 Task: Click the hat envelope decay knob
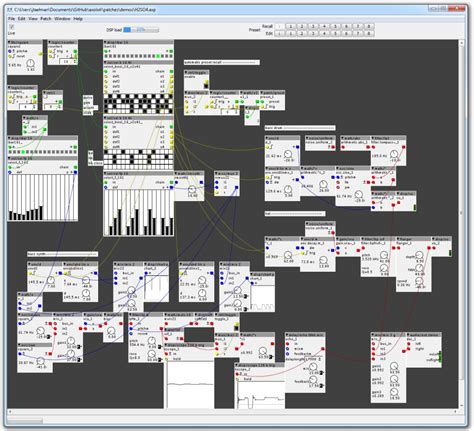[x=323, y=260]
